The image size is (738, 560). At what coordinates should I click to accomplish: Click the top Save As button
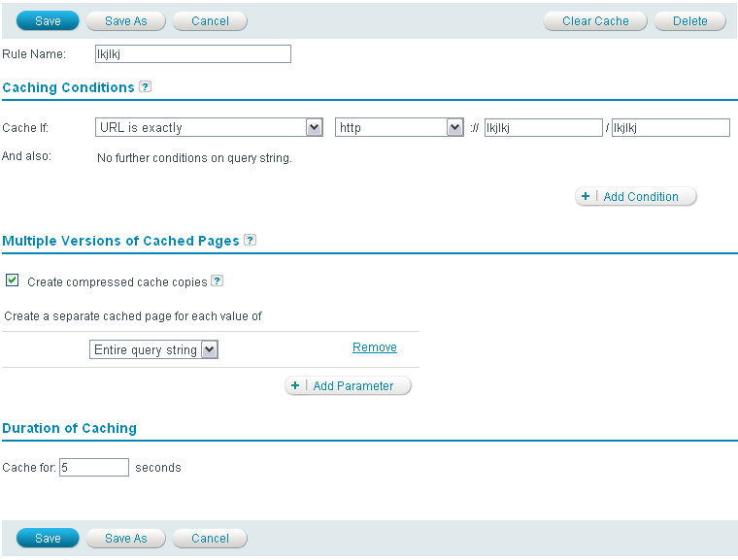point(125,20)
